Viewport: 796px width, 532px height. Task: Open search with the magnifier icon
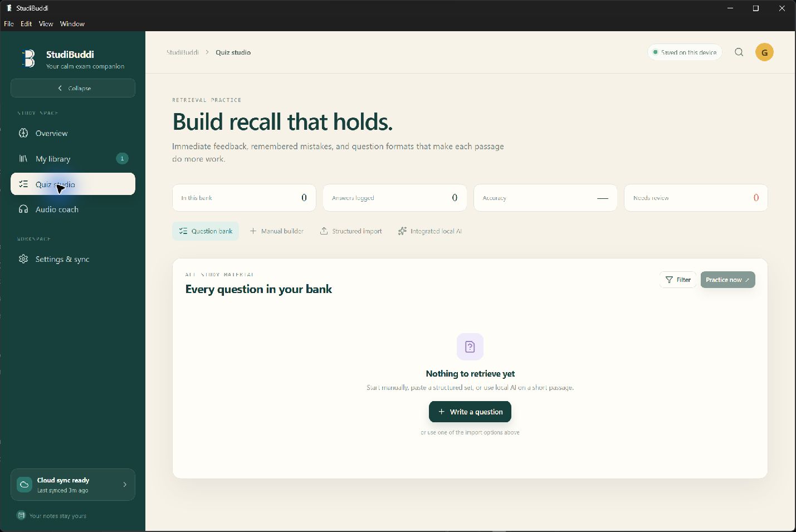[739, 52]
